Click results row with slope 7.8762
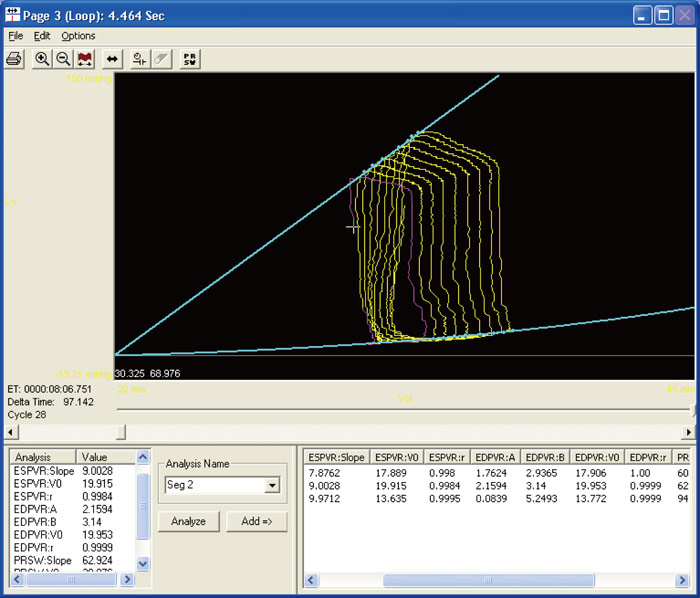This screenshot has height=598, width=700. 497,473
